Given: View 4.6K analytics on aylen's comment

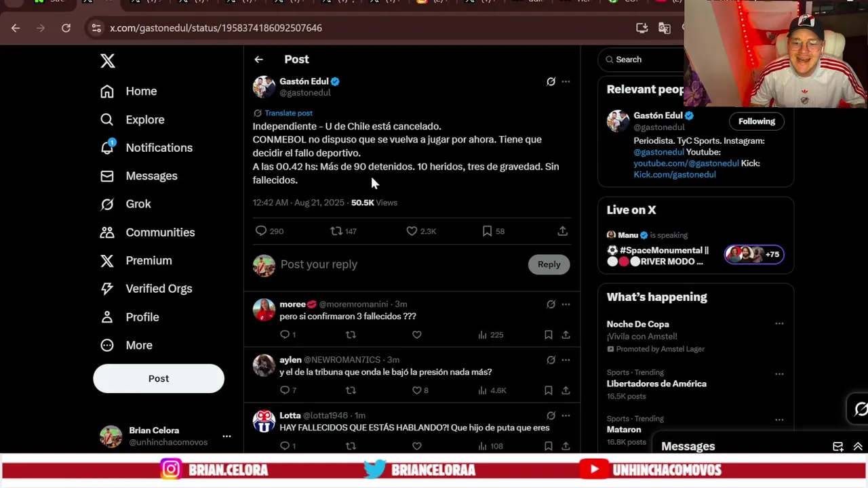Looking at the screenshot, I should (492, 390).
